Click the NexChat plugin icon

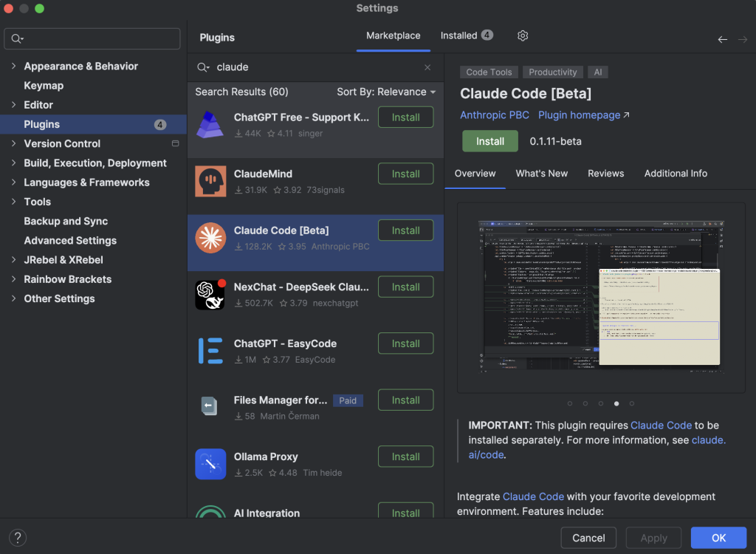click(210, 295)
